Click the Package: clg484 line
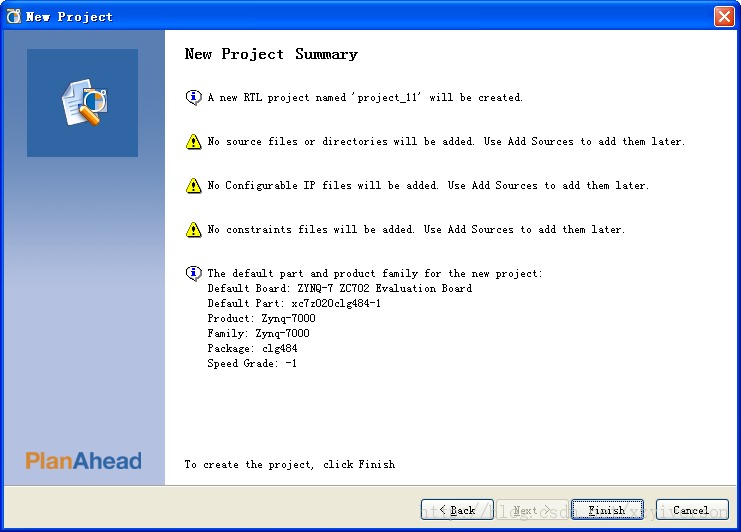Image resolution: width=741 pixels, height=532 pixels. 252,348
